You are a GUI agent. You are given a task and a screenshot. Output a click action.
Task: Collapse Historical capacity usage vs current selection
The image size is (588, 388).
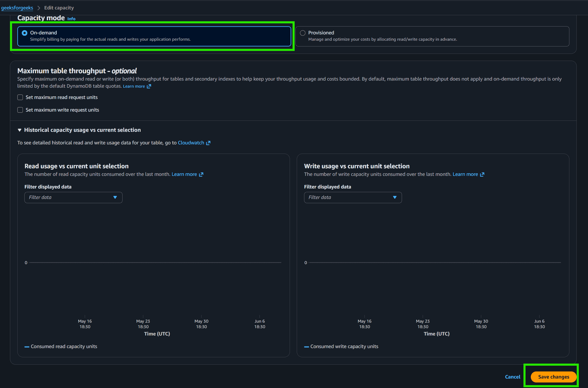(19, 130)
